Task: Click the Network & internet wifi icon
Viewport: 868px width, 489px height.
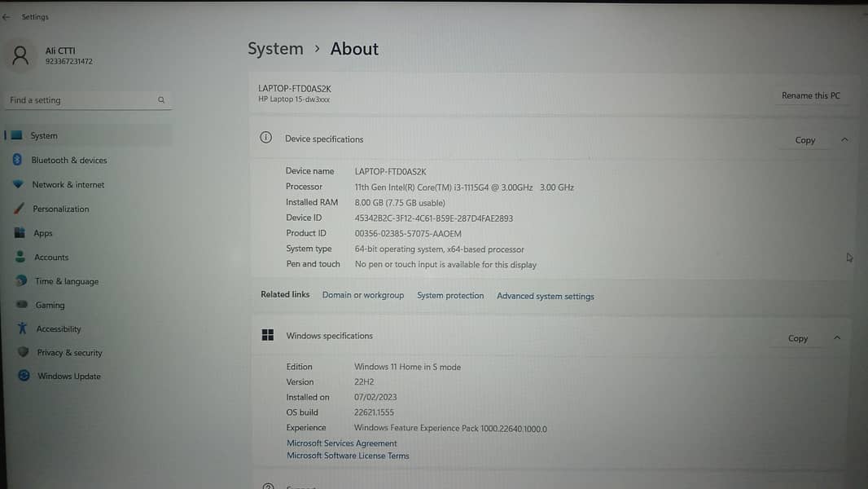Action: point(18,185)
